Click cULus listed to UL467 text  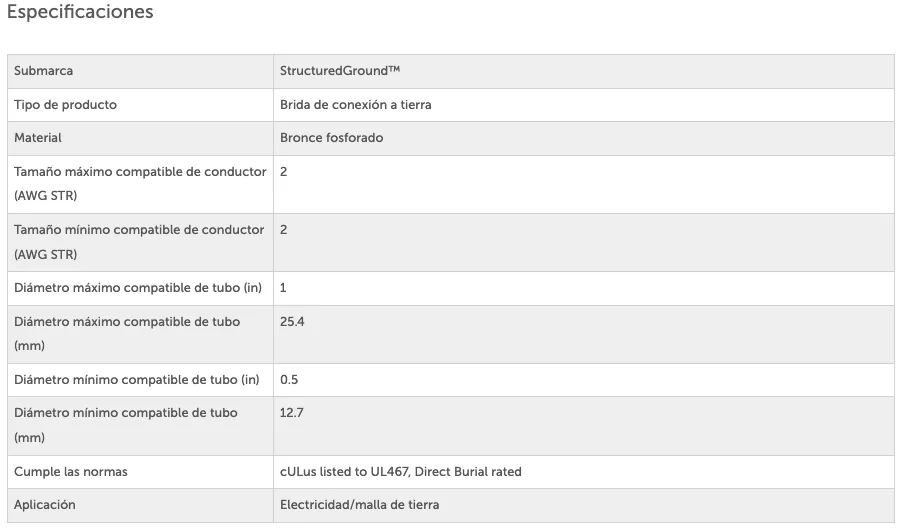click(x=344, y=471)
